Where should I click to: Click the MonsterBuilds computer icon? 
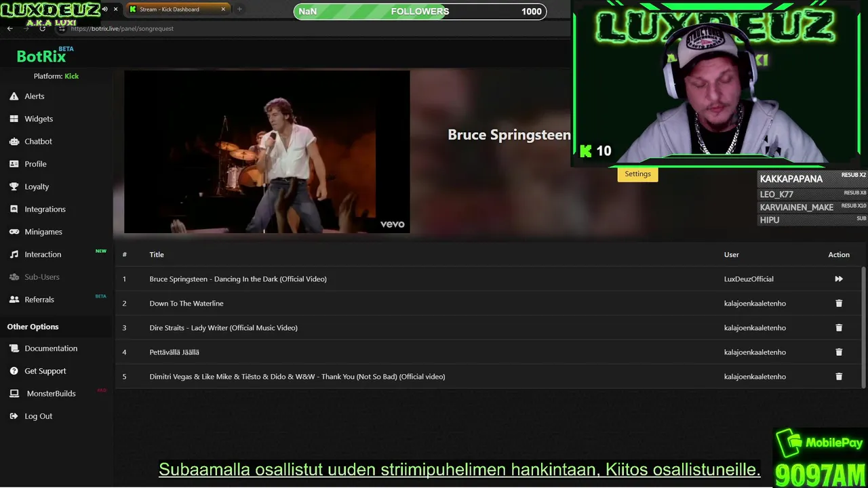[x=14, y=393]
